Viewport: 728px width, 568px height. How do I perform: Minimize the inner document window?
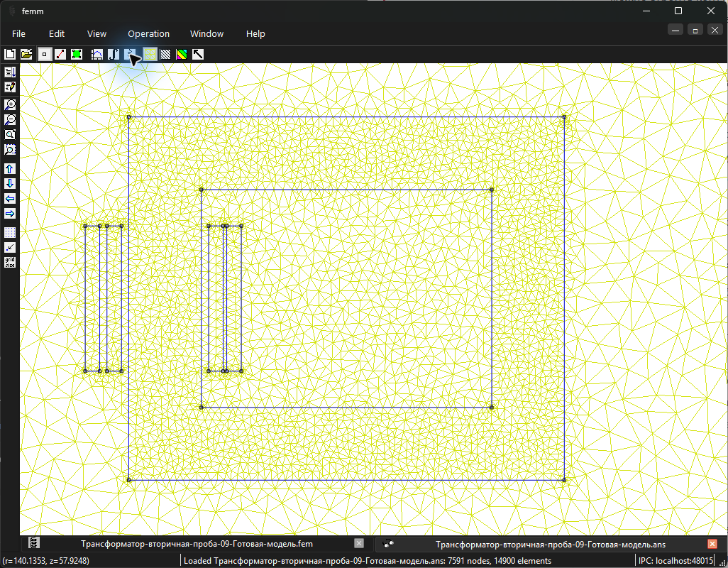tap(675, 31)
